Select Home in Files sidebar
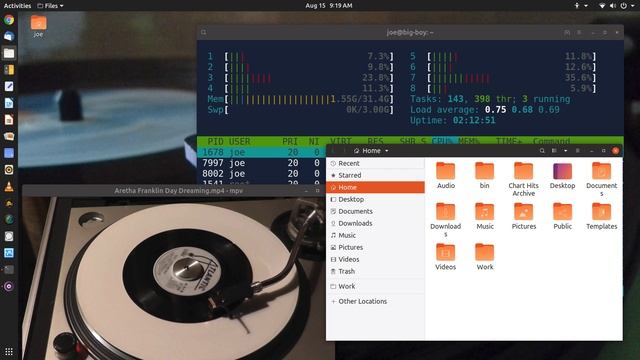Screen dimensions: 640x360 tap(375, 187)
